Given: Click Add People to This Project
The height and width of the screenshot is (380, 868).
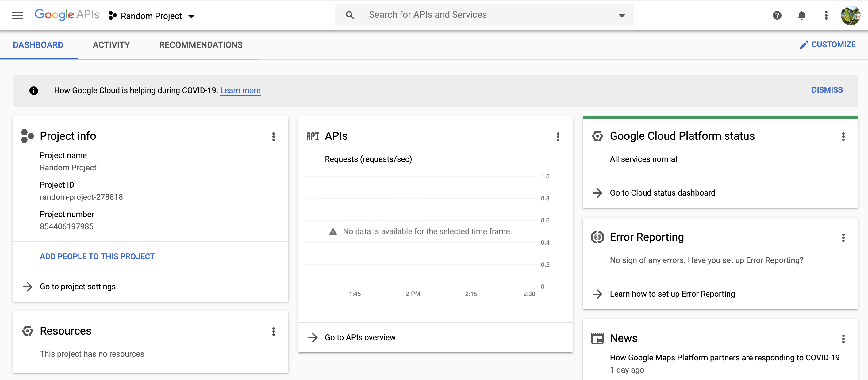Looking at the screenshot, I should click(97, 256).
